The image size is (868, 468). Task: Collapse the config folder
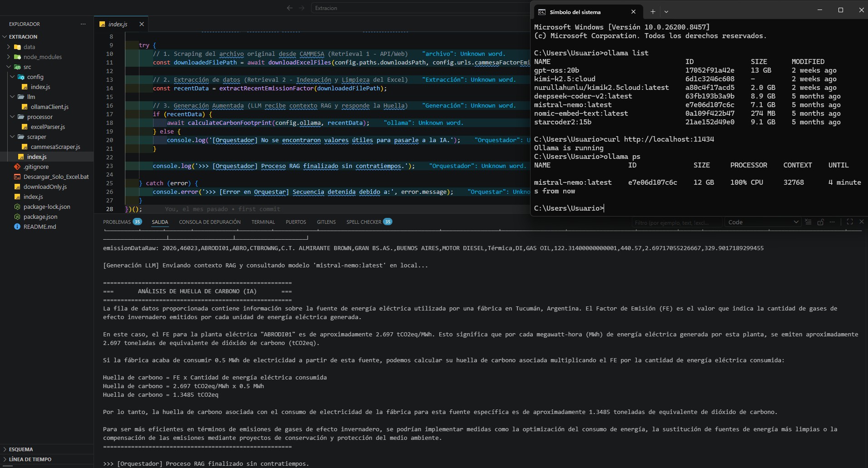[12, 77]
